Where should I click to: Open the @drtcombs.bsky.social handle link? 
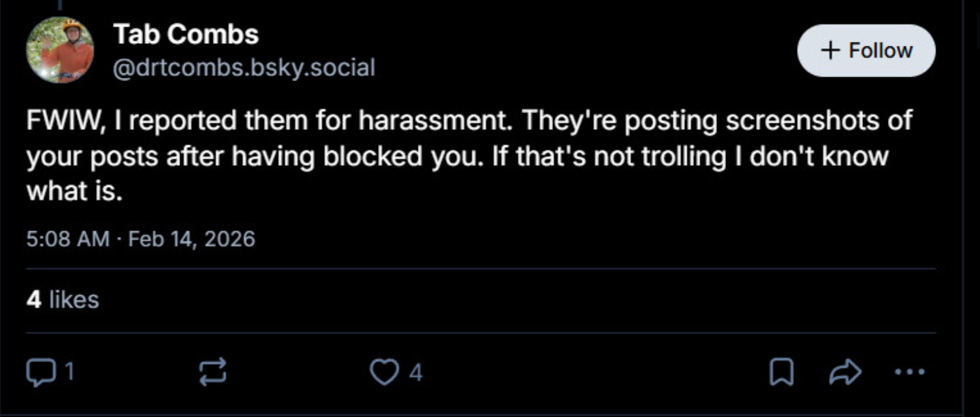[244, 67]
